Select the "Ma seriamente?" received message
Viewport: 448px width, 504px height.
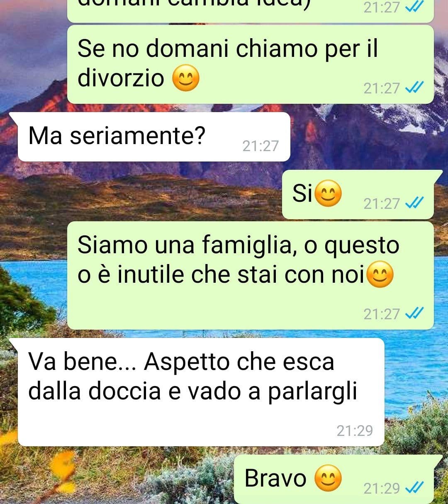[154, 137]
